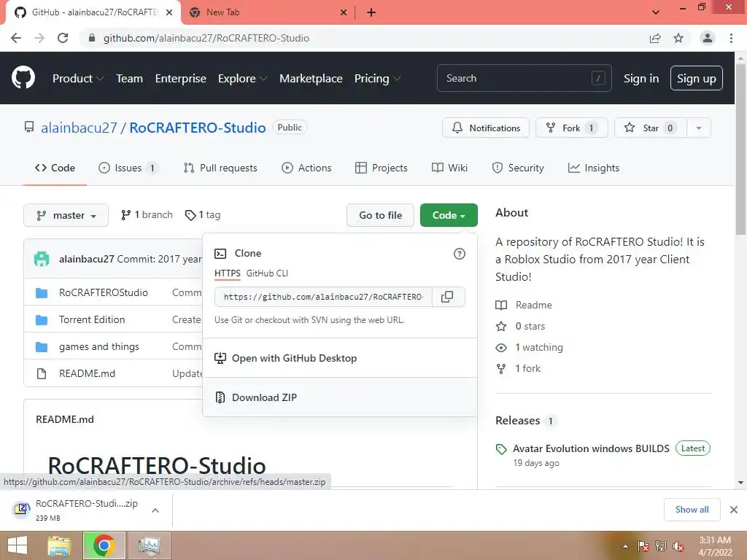Image resolution: width=747 pixels, height=560 pixels.
Task: Select the HTTPS clone tab
Action: click(x=228, y=273)
